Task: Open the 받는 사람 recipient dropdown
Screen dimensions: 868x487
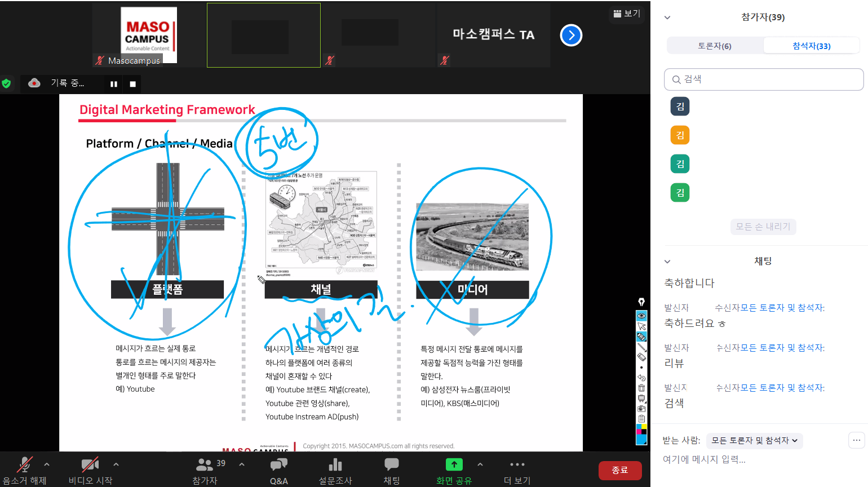Action: point(754,440)
